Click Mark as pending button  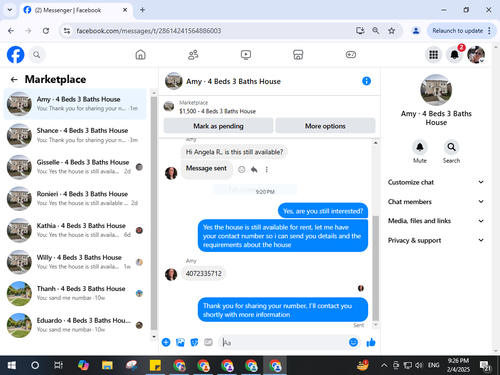218,126
